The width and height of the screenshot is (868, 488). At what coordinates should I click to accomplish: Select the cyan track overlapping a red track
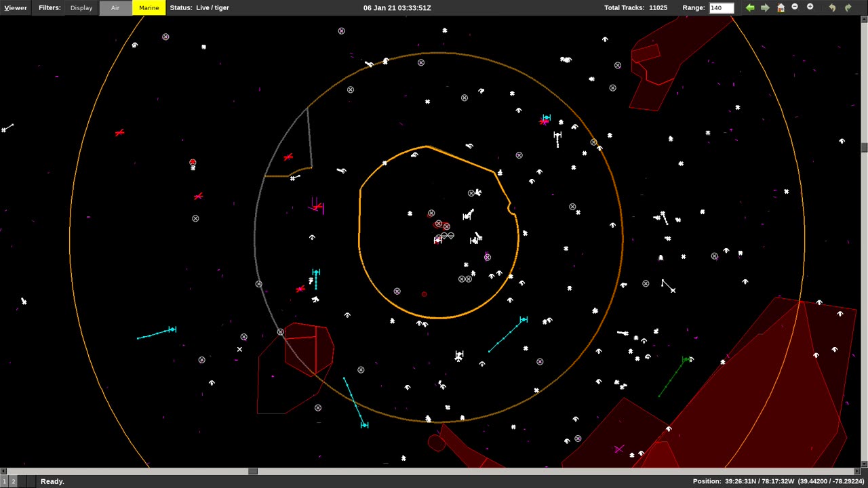546,118
